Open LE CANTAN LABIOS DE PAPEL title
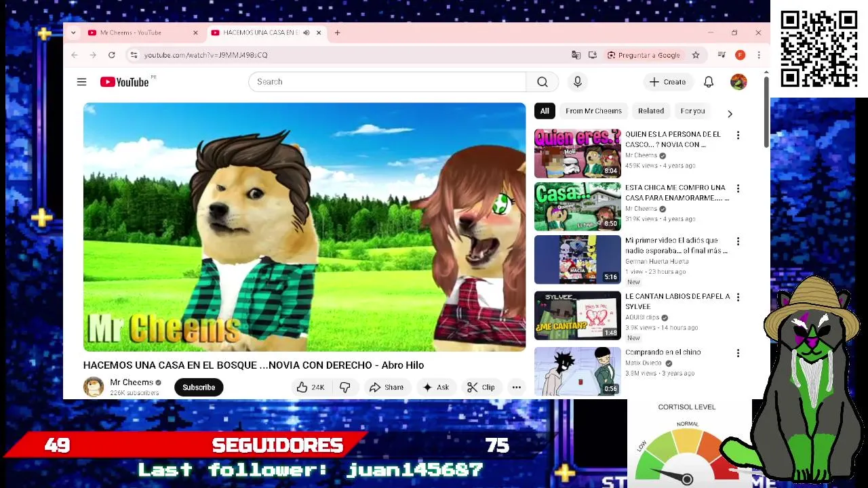This screenshot has height=488, width=868. [677, 302]
